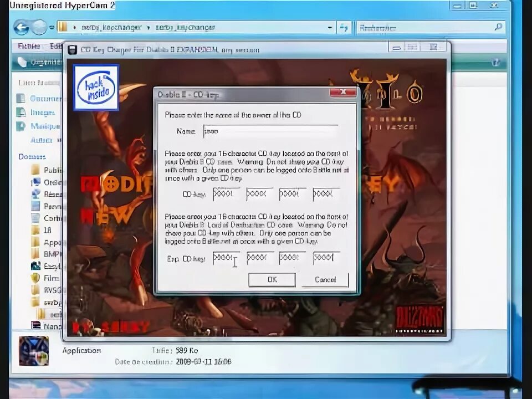Select the Ordinateur item in tree
The image size is (532, 399).
click(47, 182)
